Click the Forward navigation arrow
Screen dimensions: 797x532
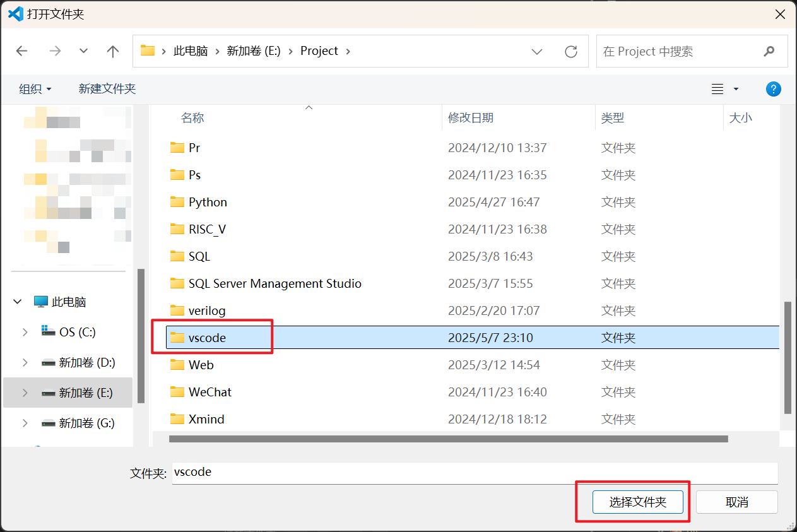tap(55, 51)
